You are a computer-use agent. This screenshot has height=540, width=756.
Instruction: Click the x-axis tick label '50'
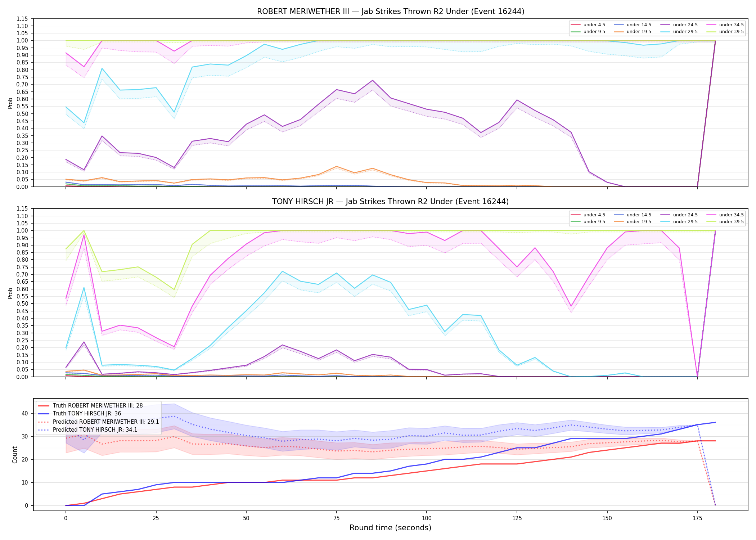[x=246, y=518]
